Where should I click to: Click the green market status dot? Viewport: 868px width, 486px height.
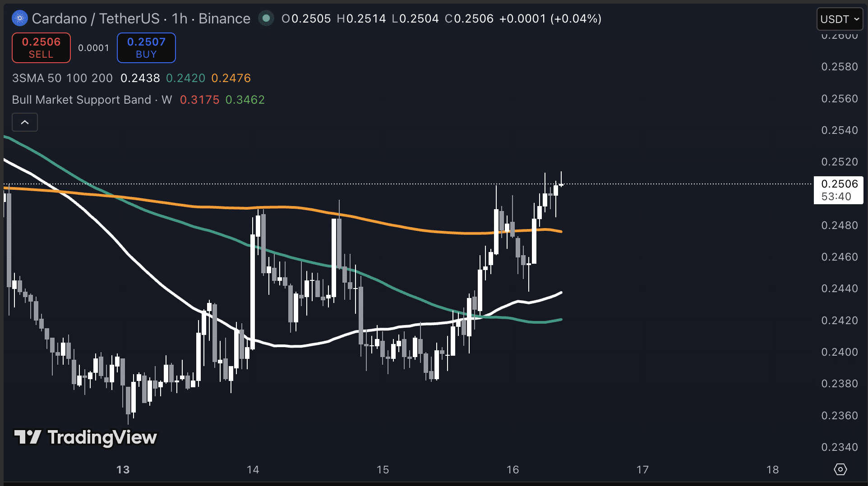coord(266,18)
